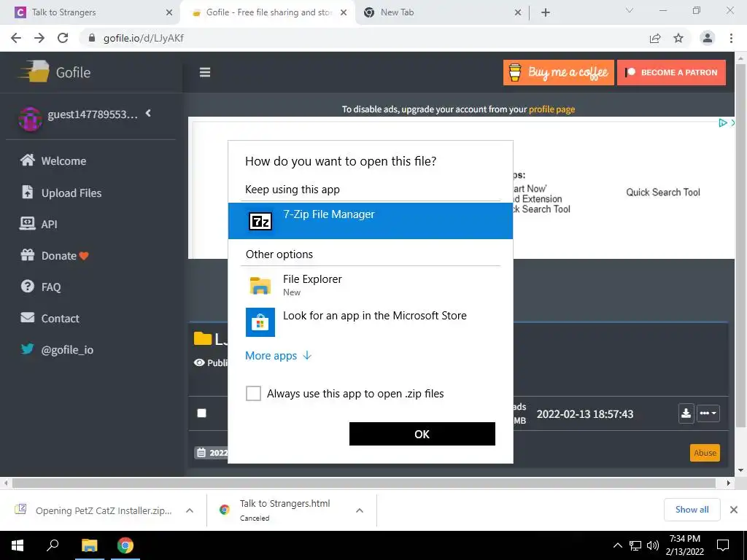Choose Look for an app in Microsoft Store
The image size is (747, 560).
tap(370, 322)
